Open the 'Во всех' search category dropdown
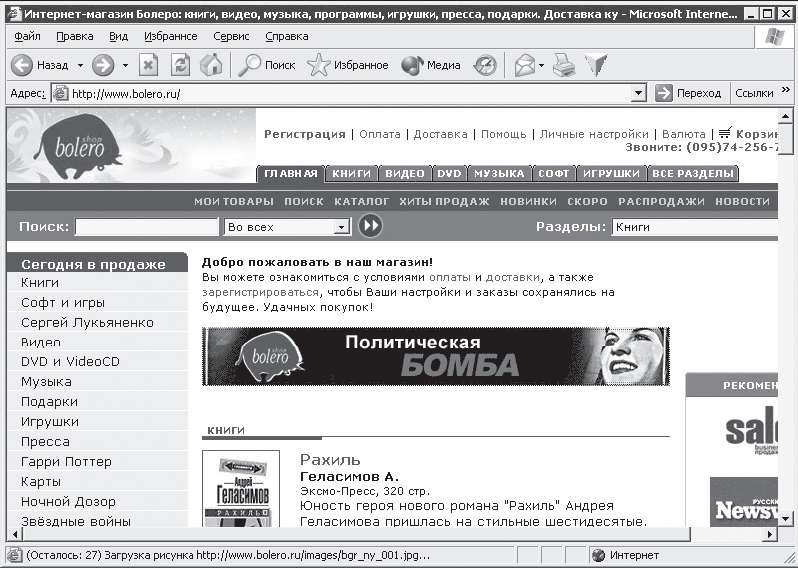The image size is (798, 568). click(x=342, y=227)
